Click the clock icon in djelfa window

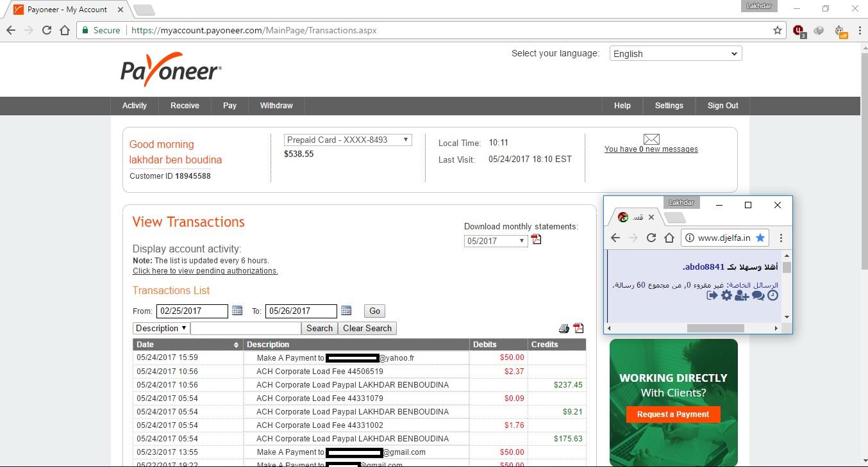tap(772, 295)
